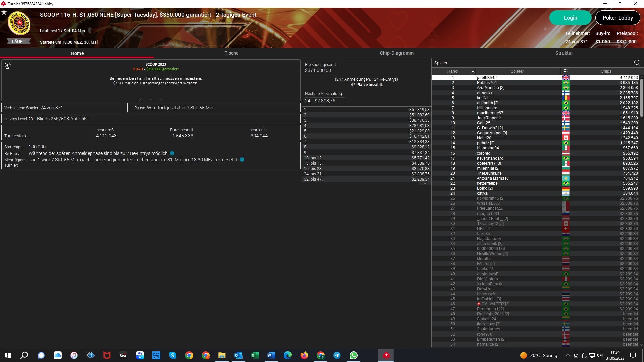
Task: Open WhatsApp from the taskbar
Action: click(354, 355)
